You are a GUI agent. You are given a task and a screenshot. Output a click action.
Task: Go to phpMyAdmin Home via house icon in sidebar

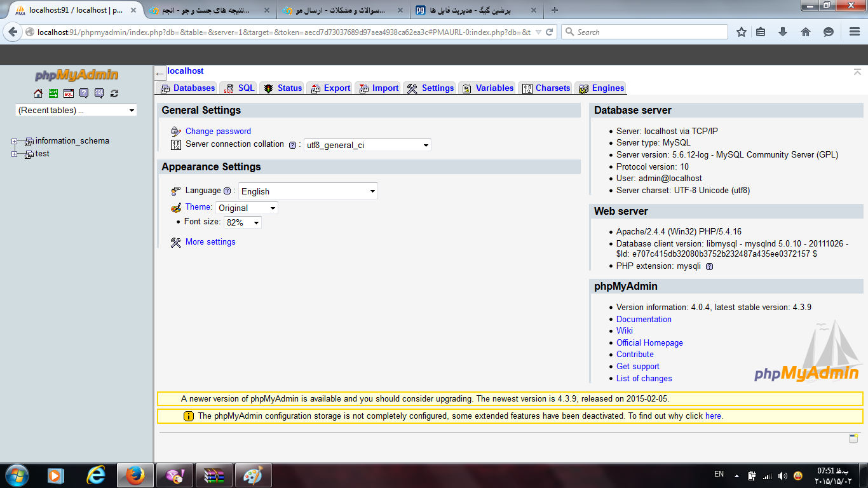point(38,93)
